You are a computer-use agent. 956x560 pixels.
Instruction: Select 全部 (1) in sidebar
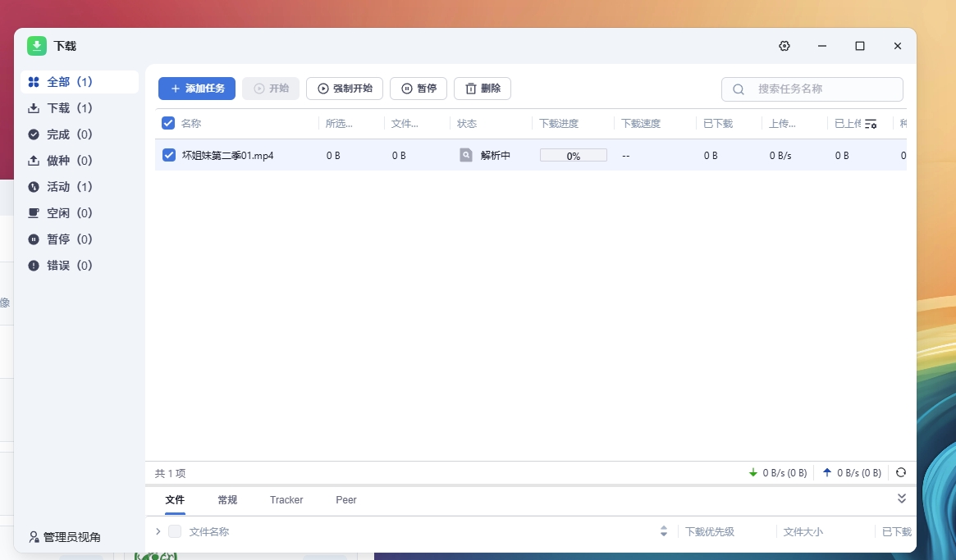[x=80, y=82]
